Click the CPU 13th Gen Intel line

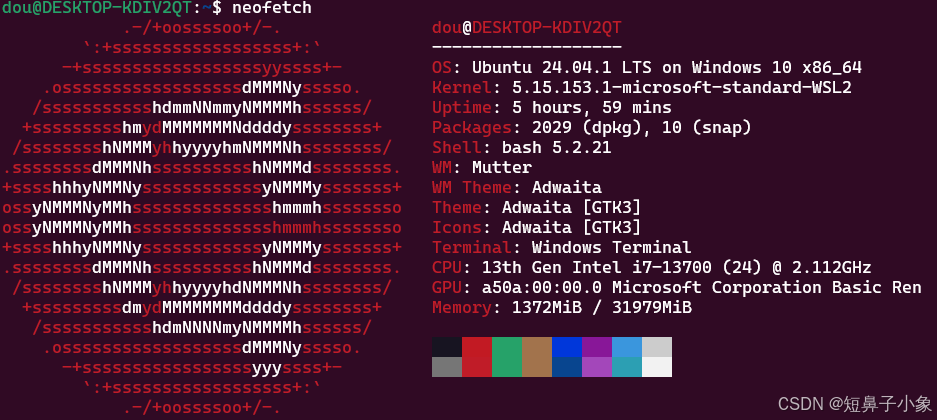click(651, 267)
